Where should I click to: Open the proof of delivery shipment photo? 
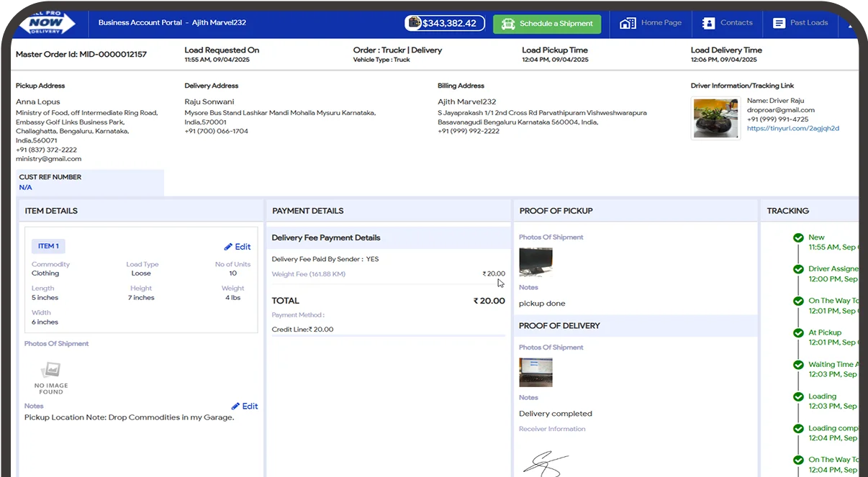(535, 373)
